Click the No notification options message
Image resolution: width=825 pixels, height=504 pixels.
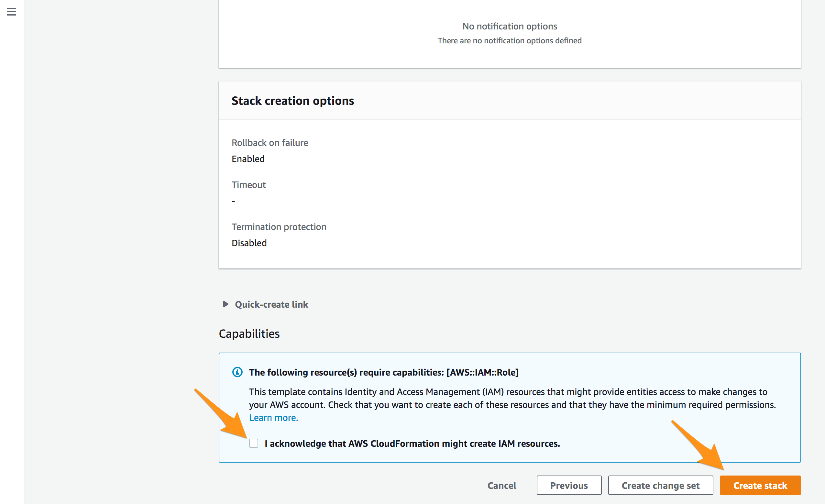coord(509,26)
